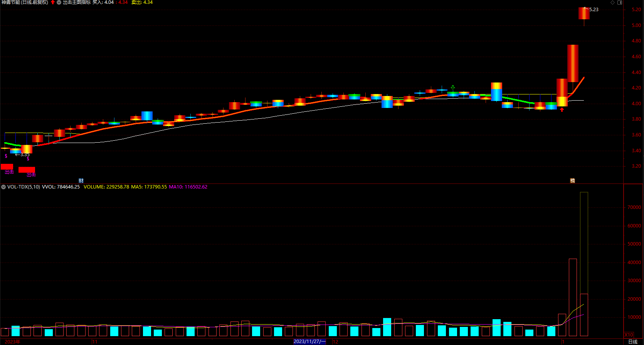The height and width of the screenshot is (345, 644).
Task: Click the 4.00 price axis label
Action: coord(636,104)
